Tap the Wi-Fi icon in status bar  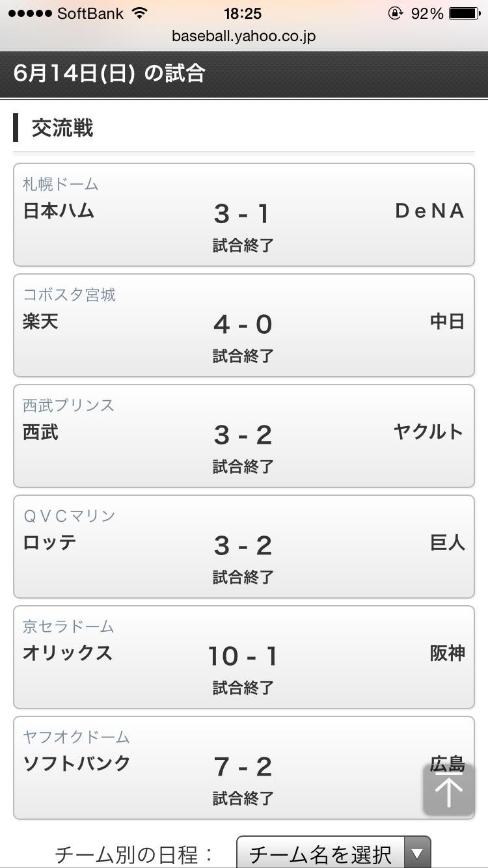(x=139, y=14)
